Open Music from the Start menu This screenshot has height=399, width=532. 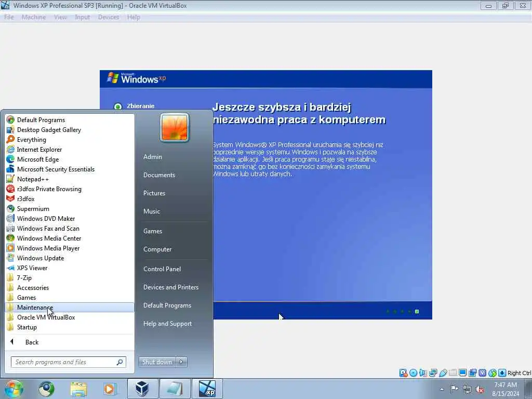click(x=174, y=211)
